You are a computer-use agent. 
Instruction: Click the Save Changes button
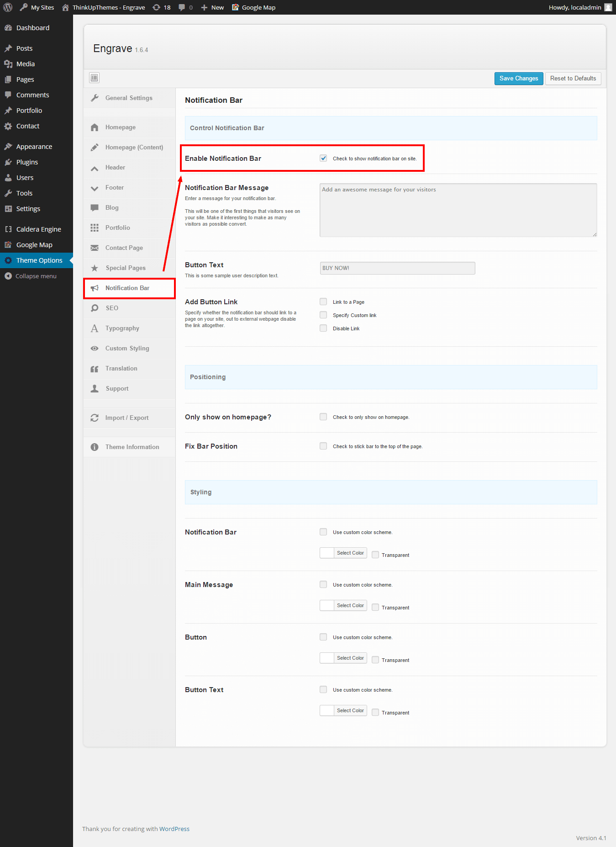coord(518,79)
